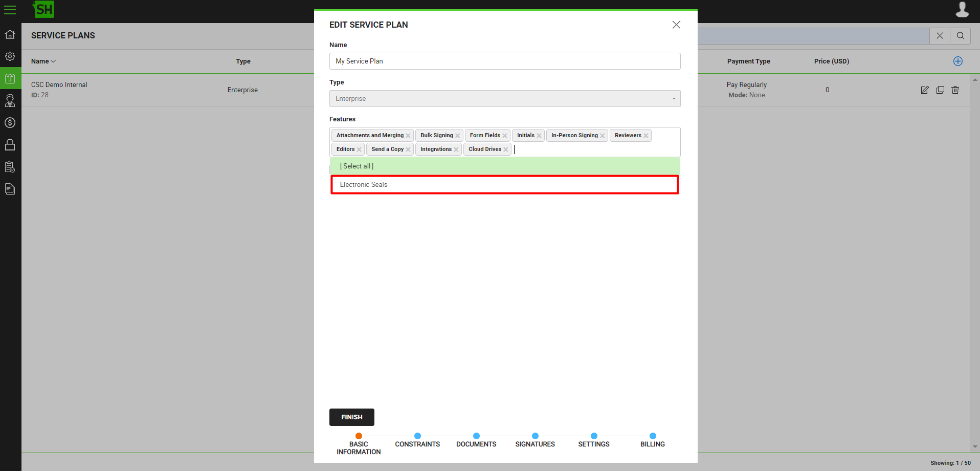Select Electronic Seals from the features list
The width and height of the screenshot is (980, 471).
[504, 185]
